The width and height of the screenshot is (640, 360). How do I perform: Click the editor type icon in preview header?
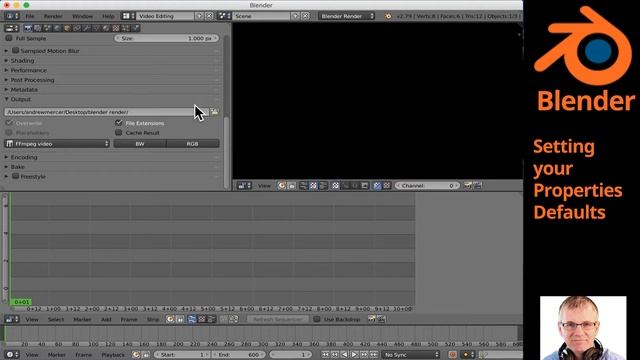(x=244, y=186)
